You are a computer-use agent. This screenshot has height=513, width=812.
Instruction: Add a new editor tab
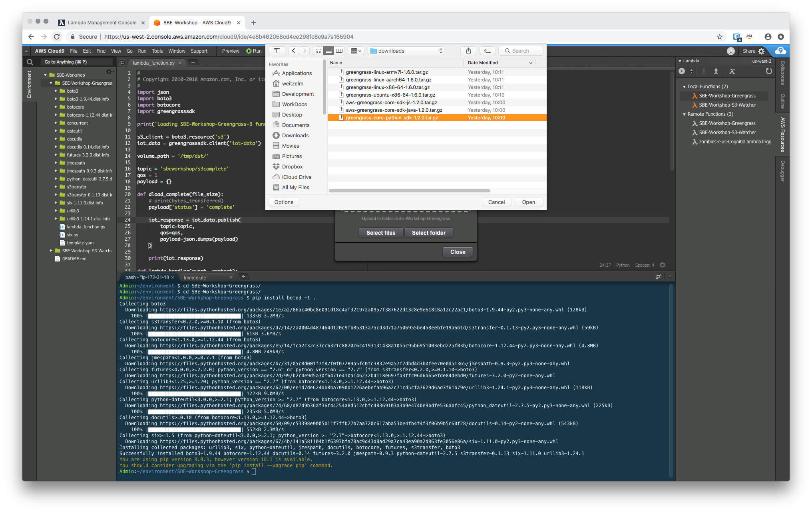click(x=193, y=62)
